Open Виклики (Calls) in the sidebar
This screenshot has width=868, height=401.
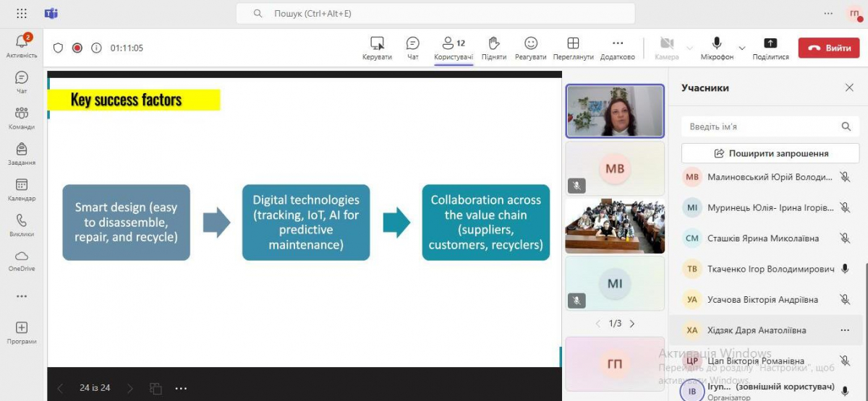click(21, 225)
